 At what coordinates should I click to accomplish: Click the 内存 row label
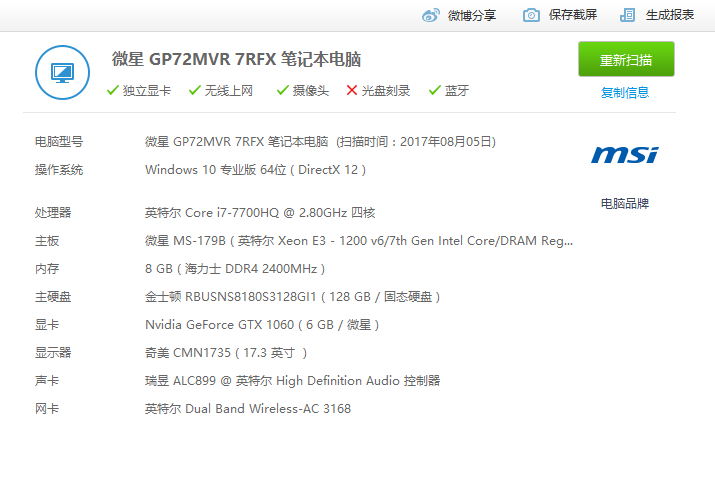pos(47,269)
